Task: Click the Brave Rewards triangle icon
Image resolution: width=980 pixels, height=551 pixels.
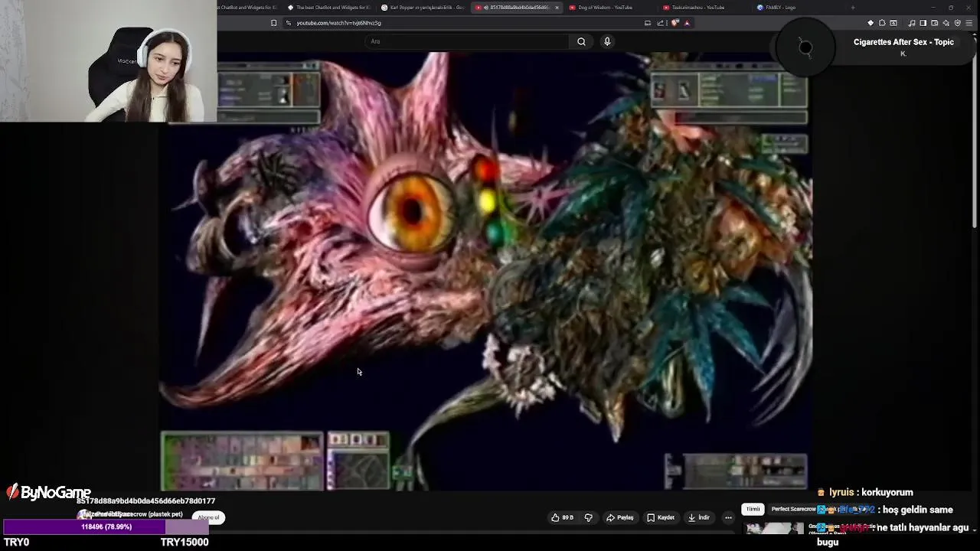Action: (x=687, y=23)
